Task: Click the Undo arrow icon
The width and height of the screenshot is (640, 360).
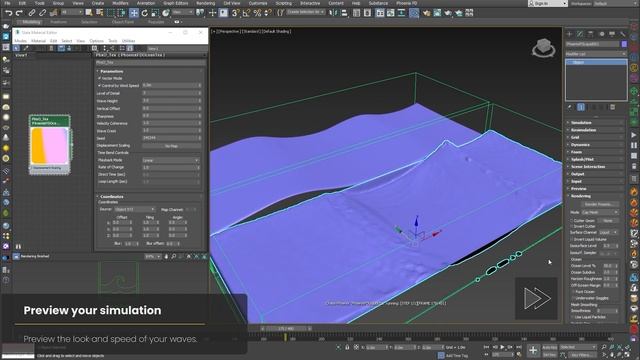Action: [x=8, y=13]
